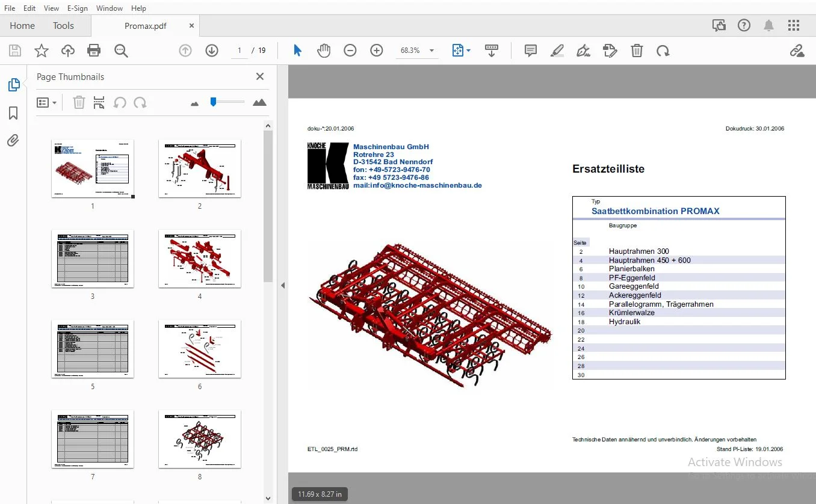Screen dimensions: 816x504
Task: Go to next page arrow
Action: (x=212, y=51)
